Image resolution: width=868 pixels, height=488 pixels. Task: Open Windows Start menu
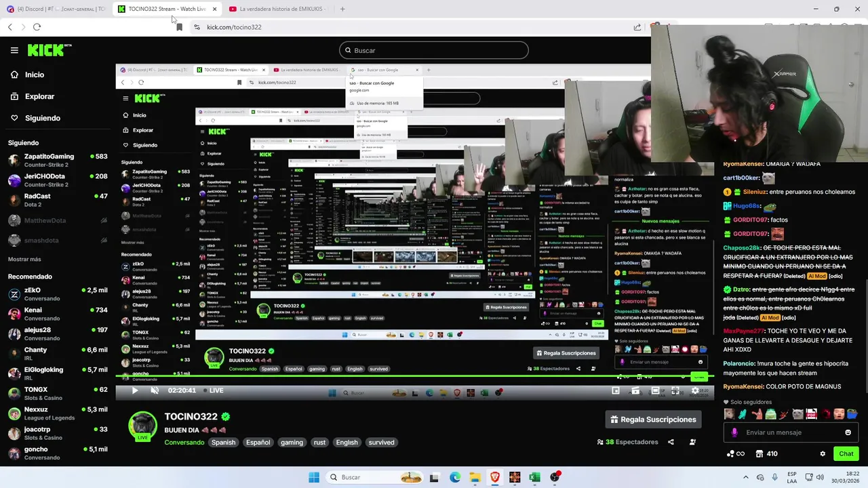coord(314,477)
